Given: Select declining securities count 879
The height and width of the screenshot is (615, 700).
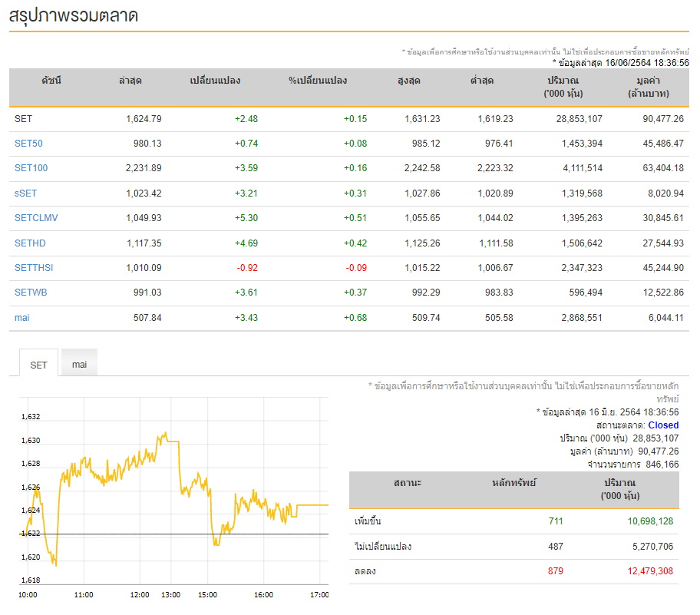Looking at the screenshot, I should (x=556, y=571).
